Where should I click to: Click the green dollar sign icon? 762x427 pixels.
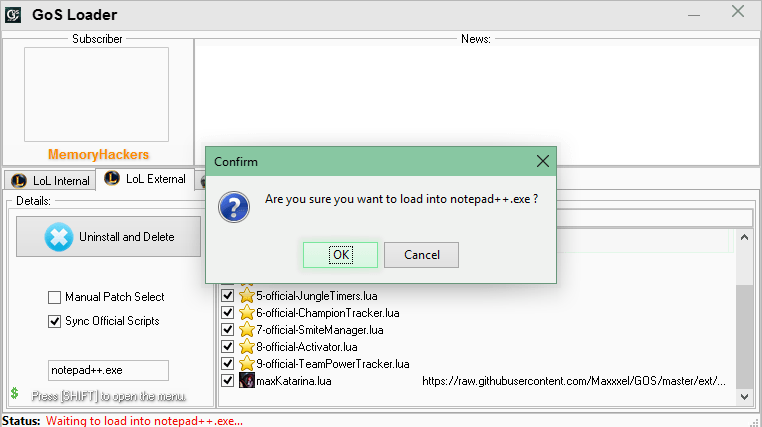pyautogui.click(x=15, y=393)
